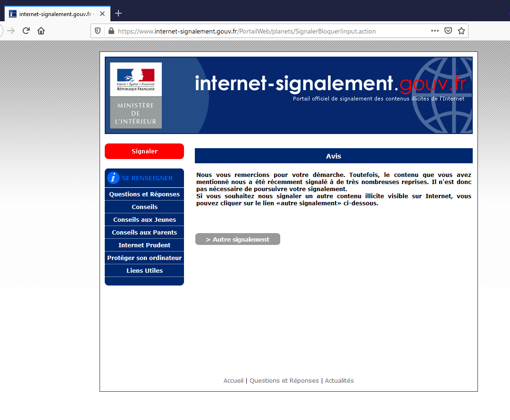Open page actions three-dot menu

point(435,31)
